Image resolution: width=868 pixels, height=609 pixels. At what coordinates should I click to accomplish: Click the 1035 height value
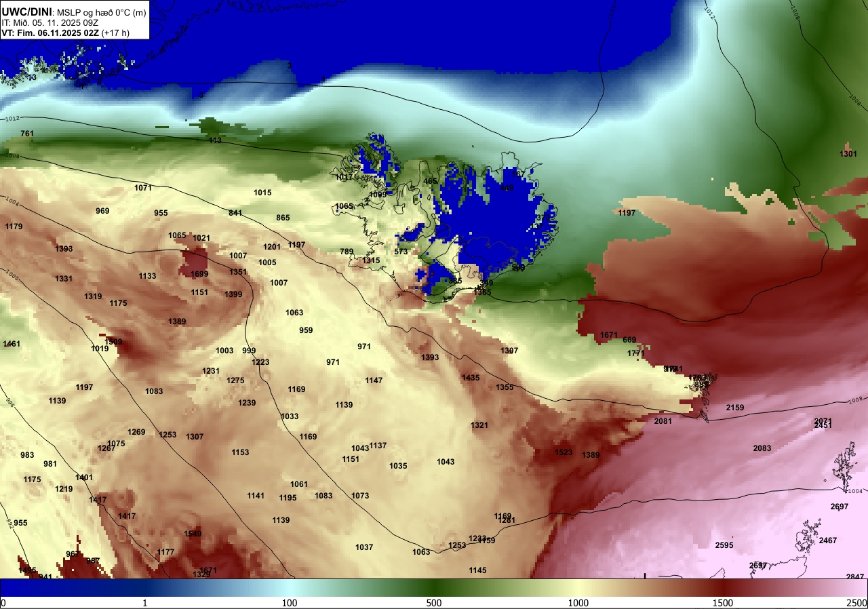coord(398,466)
